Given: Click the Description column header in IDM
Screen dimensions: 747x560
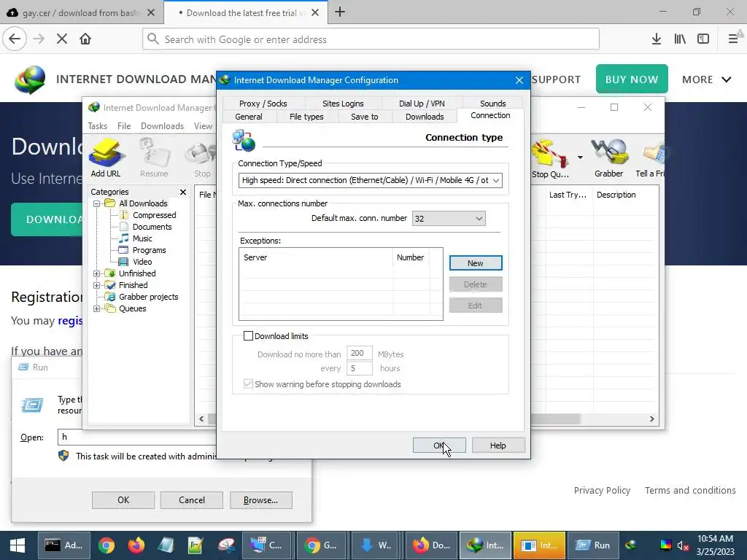Looking at the screenshot, I should click(x=624, y=195).
